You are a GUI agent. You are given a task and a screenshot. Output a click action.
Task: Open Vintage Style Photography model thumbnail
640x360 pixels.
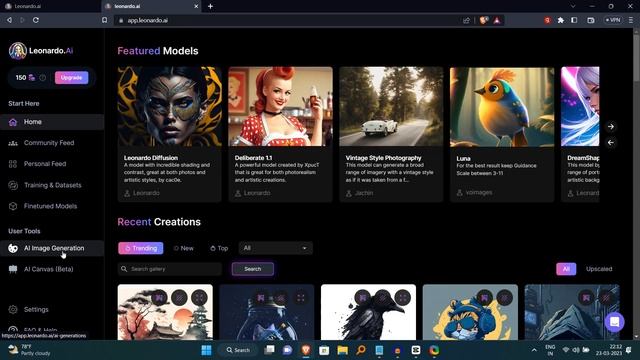click(391, 107)
